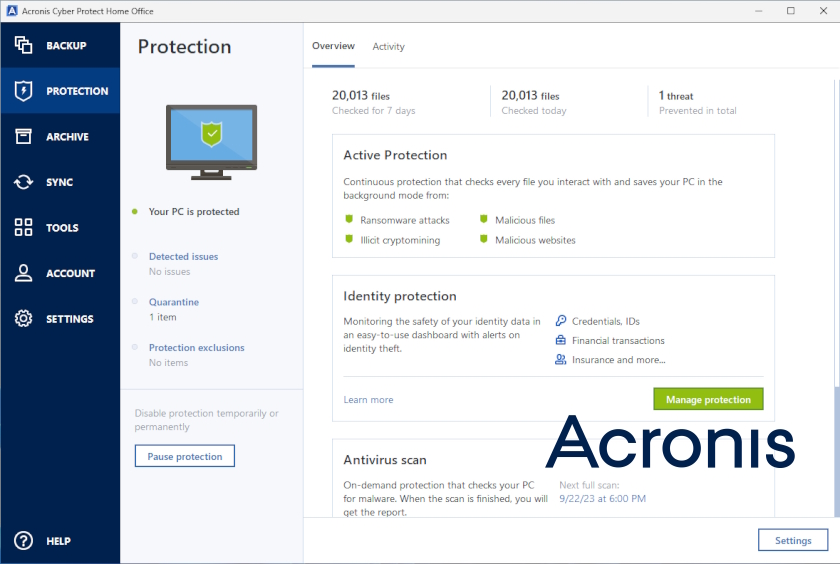Click 'No issues' under Detected issues

coord(169,272)
